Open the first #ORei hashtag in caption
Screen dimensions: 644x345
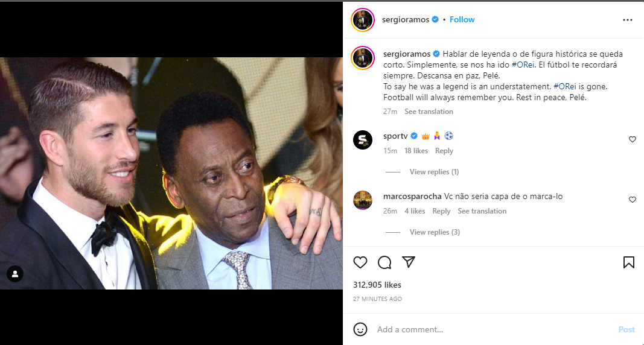(x=522, y=64)
